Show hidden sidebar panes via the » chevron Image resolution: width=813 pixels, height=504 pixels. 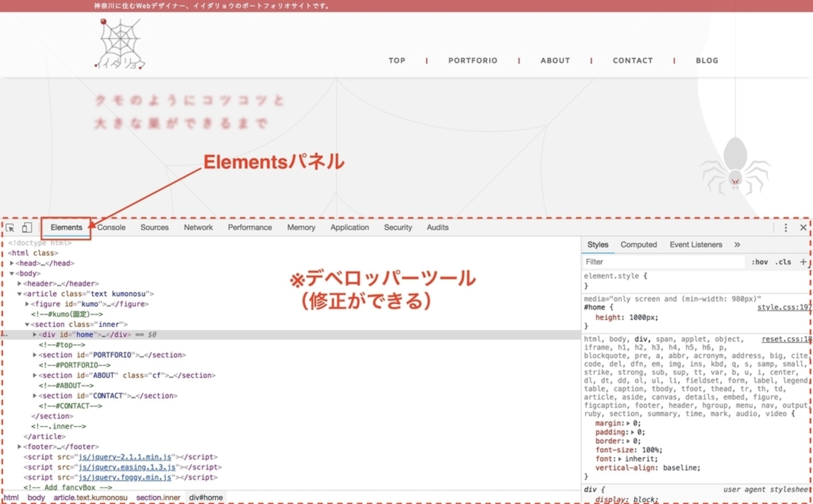pos(737,244)
